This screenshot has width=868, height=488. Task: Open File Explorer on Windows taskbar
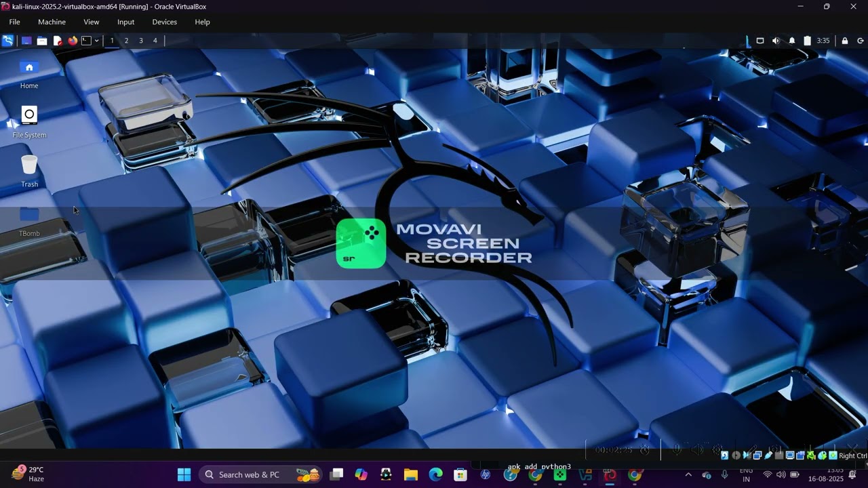411,474
